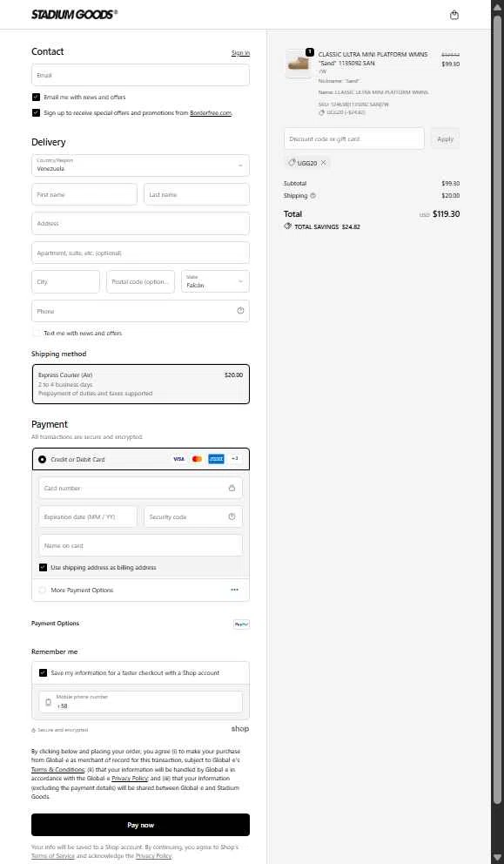The height and width of the screenshot is (864, 504).
Task: Click the product thumbnail of the boot
Action: coord(299,64)
